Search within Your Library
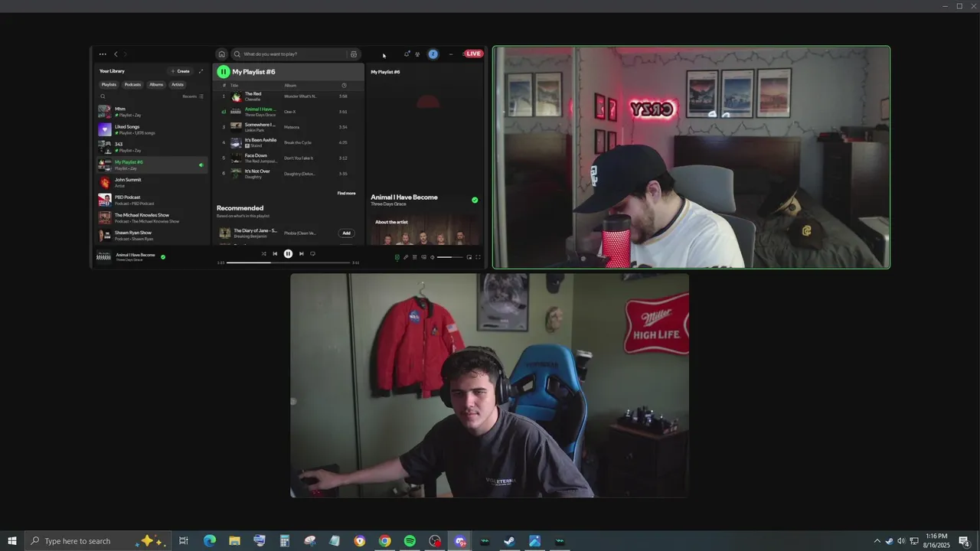The height and width of the screenshot is (551, 980). click(103, 96)
